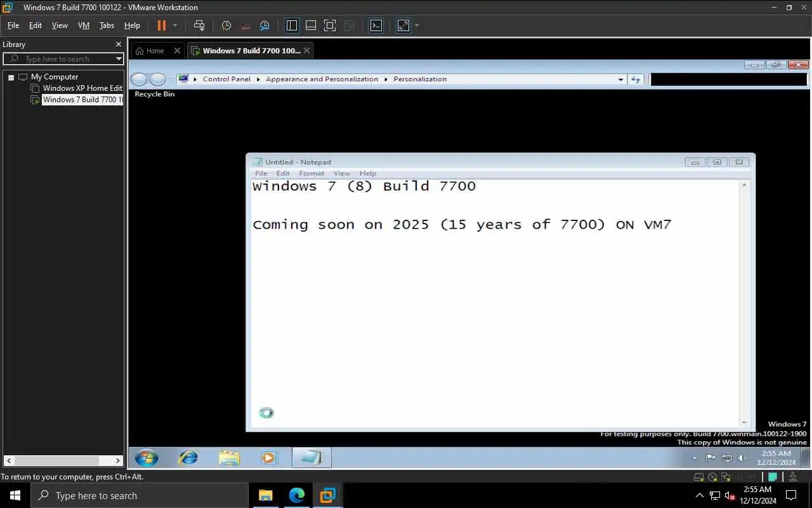This screenshot has width=812, height=508.
Task: Open VMware Workstation on host taskbar
Action: click(x=327, y=495)
